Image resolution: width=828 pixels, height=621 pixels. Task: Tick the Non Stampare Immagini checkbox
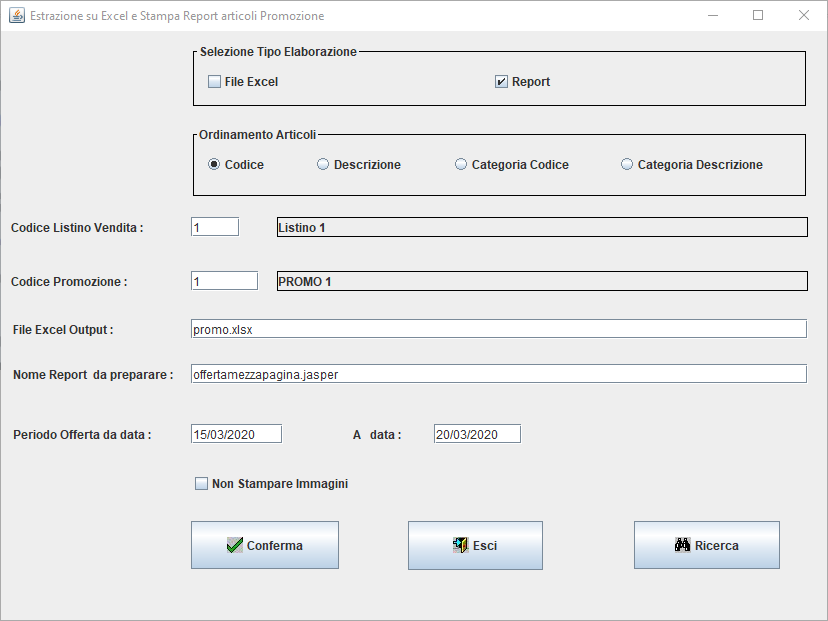click(201, 484)
